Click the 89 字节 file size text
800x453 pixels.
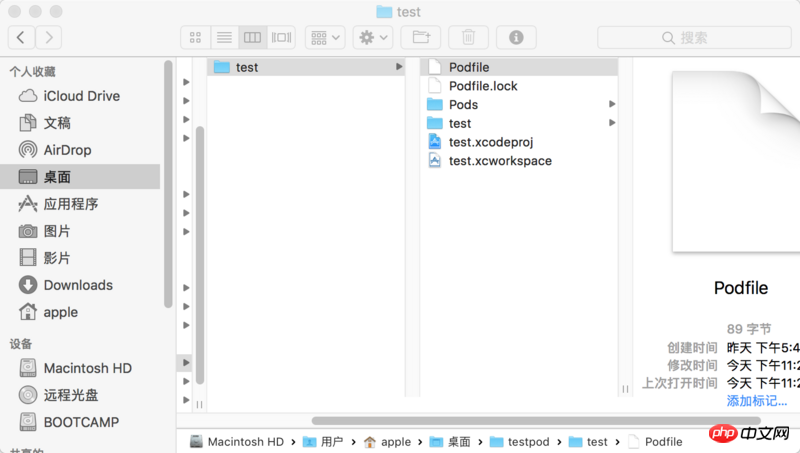click(x=749, y=329)
